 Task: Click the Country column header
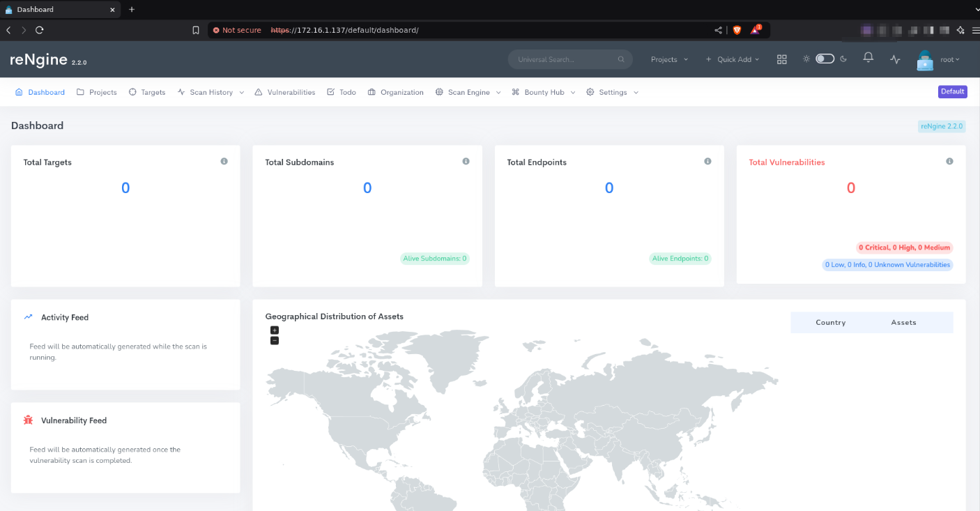click(x=831, y=323)
